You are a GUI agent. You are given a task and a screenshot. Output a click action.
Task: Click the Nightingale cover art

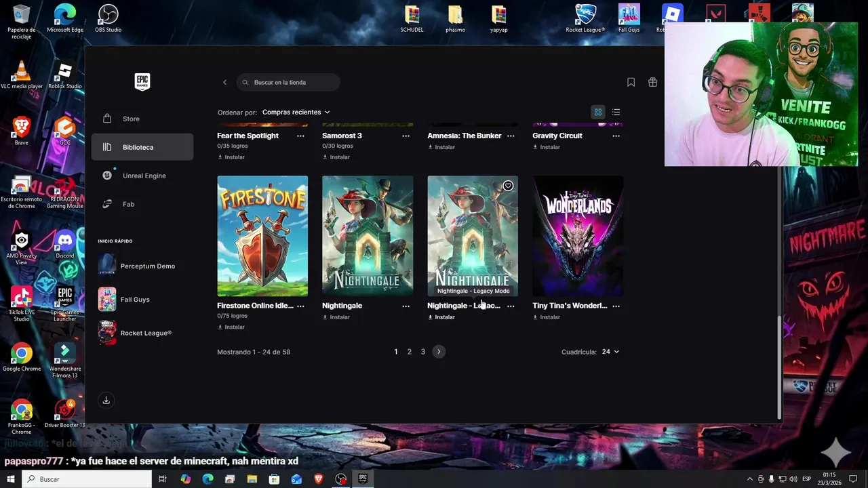click(x=368, y=236)
